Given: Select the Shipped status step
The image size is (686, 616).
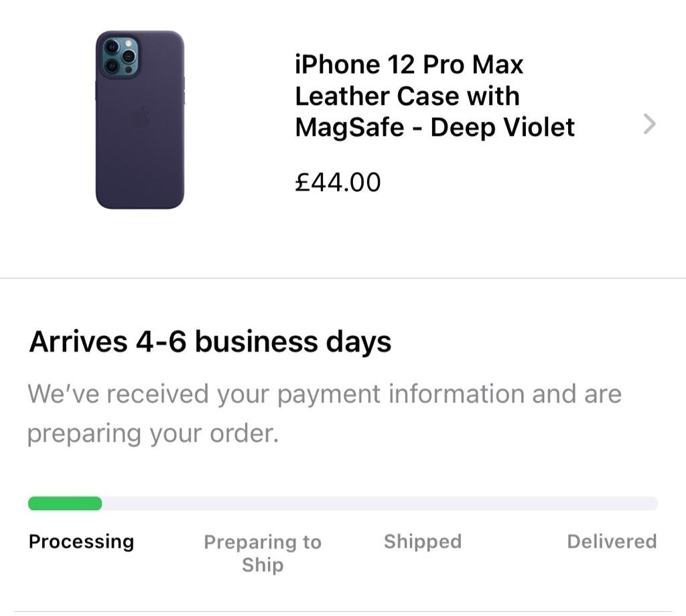Looking at the screenshot, I should click(x=422, y=541).
